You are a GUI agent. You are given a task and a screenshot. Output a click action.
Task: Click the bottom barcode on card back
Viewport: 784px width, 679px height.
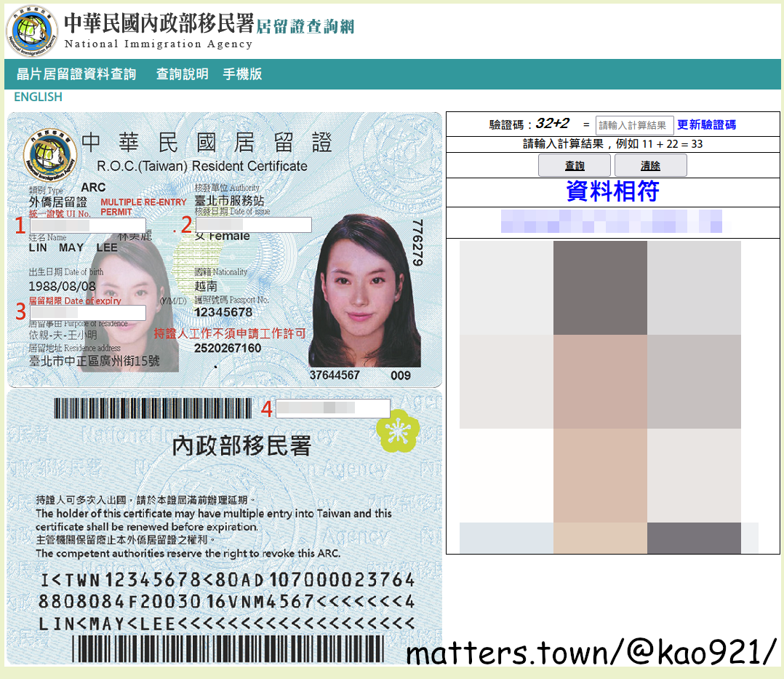coord(228,649)
